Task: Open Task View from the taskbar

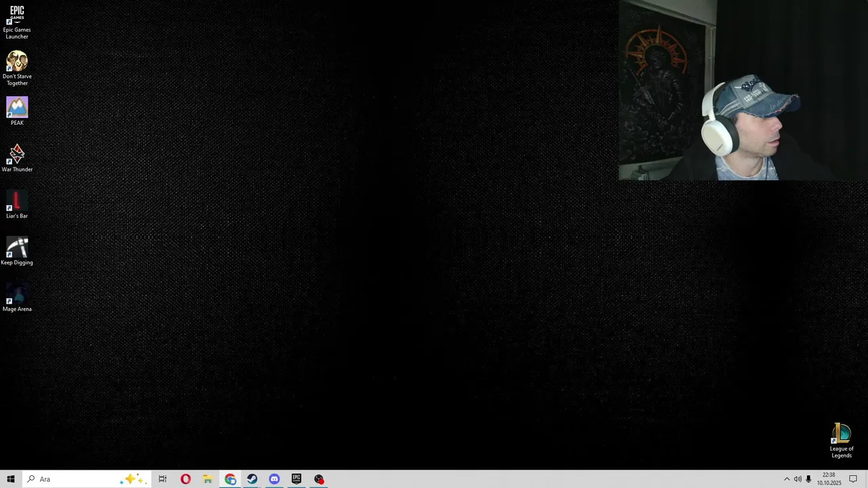Action: pyautogui.click(x=163, y=479)
